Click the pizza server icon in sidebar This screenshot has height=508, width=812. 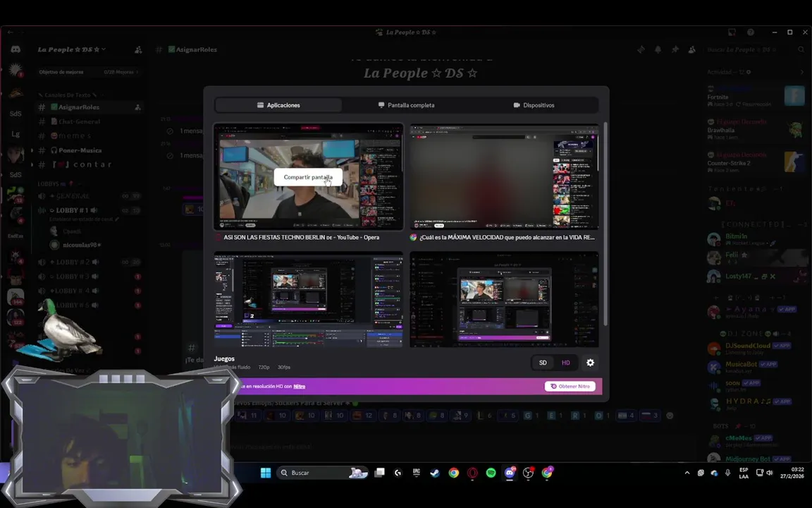coord(16,93)
